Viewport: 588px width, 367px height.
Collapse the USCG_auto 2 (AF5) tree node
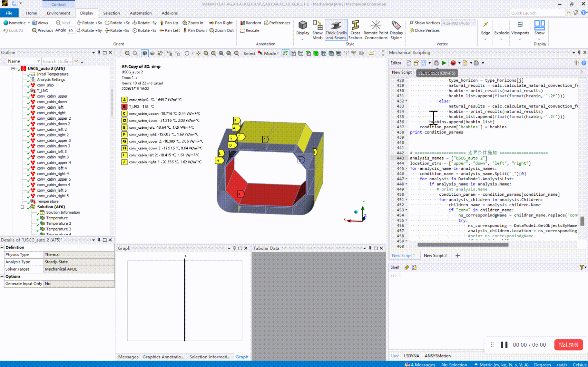click(x=13, y=68)
